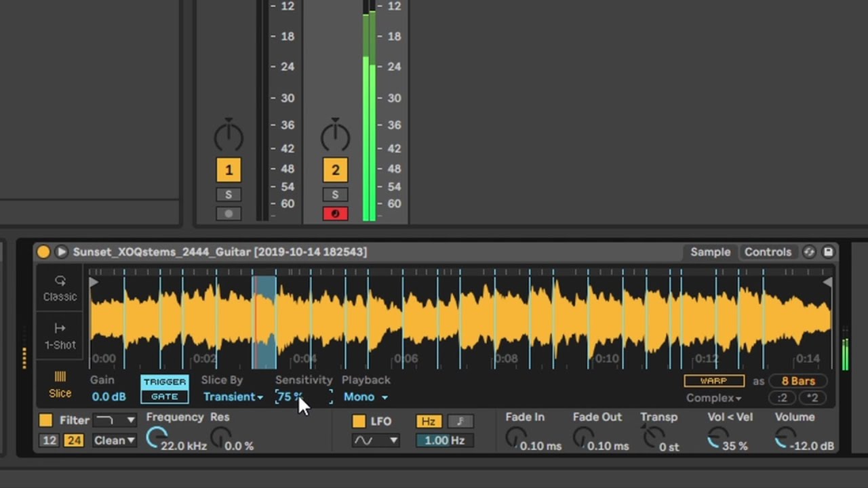Solo track 2 with its S button

[x=335, y=195]
